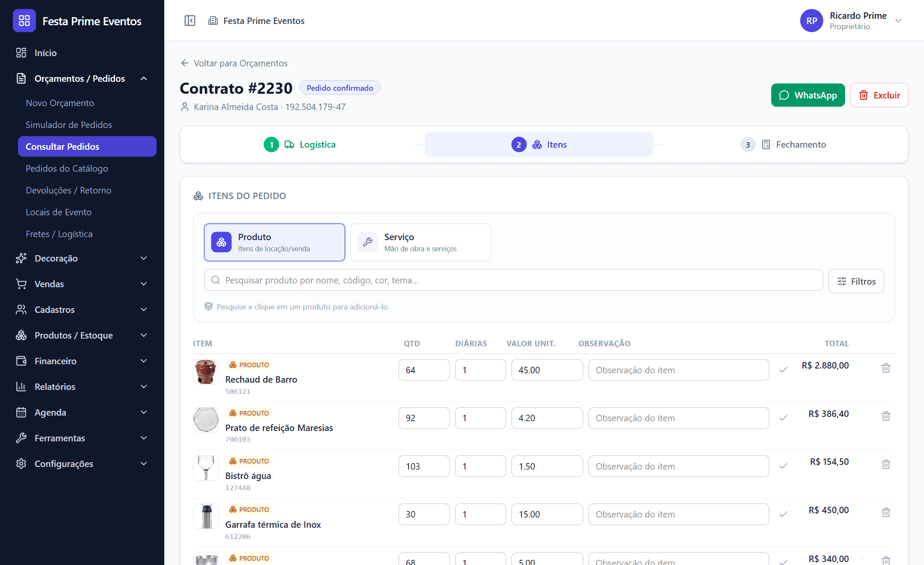This screenshot has width=924, height=565.
Task: Expand the Ferramentas sidebar section
Action: (144, 438)
